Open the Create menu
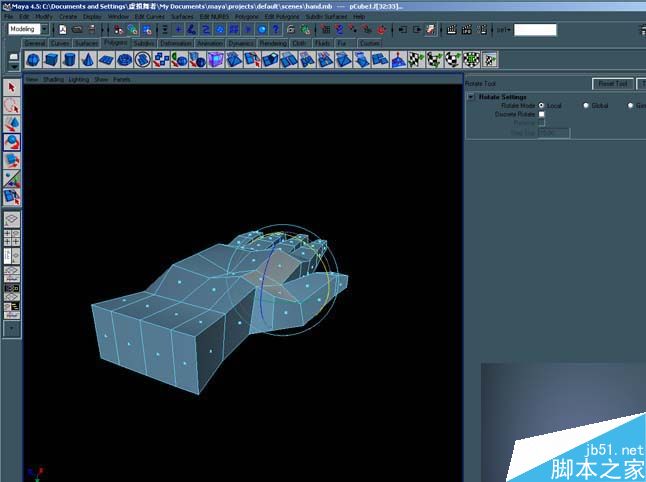Screen dimensions: 646x482 click(68, 16)
